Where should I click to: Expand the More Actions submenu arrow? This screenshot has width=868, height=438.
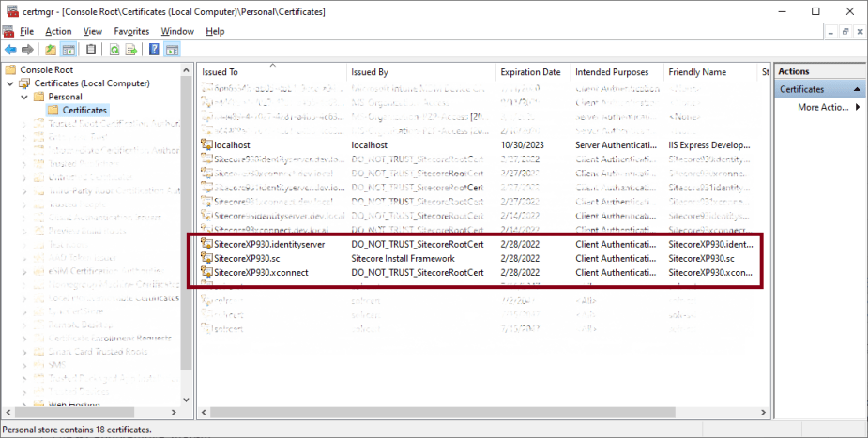(858, 107)
